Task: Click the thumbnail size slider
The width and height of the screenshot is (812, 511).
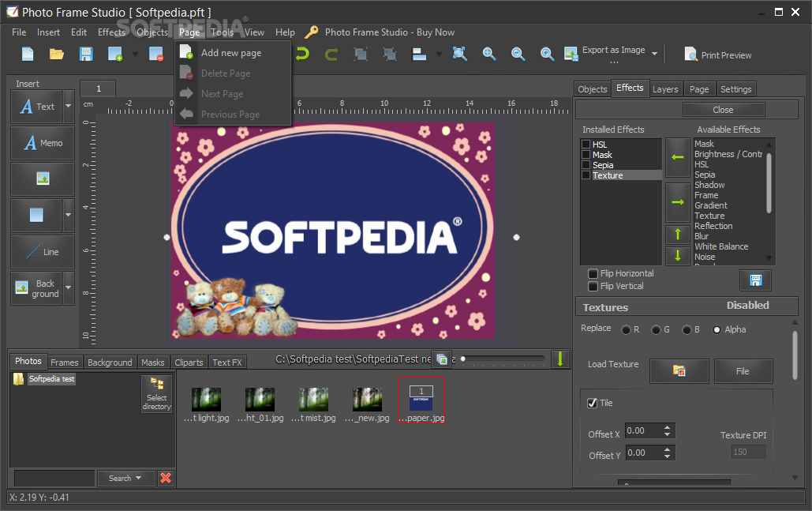Action: click(x=503, y=359)
